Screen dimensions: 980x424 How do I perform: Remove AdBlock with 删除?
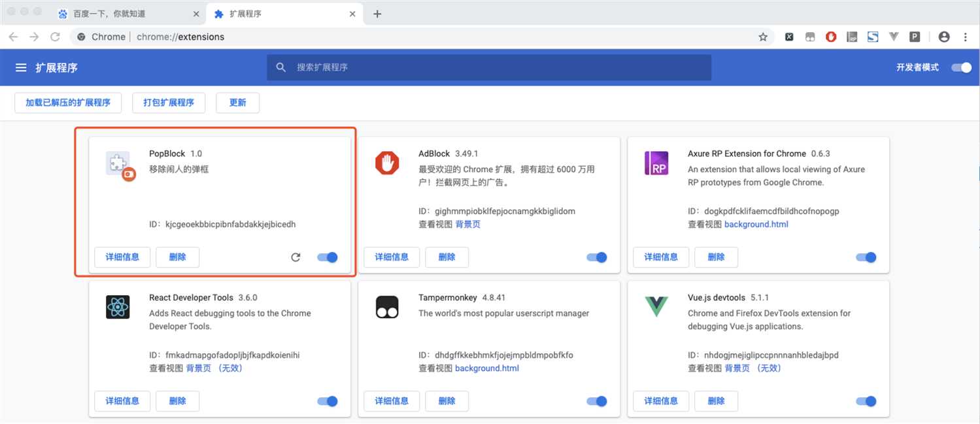point(447,257)
